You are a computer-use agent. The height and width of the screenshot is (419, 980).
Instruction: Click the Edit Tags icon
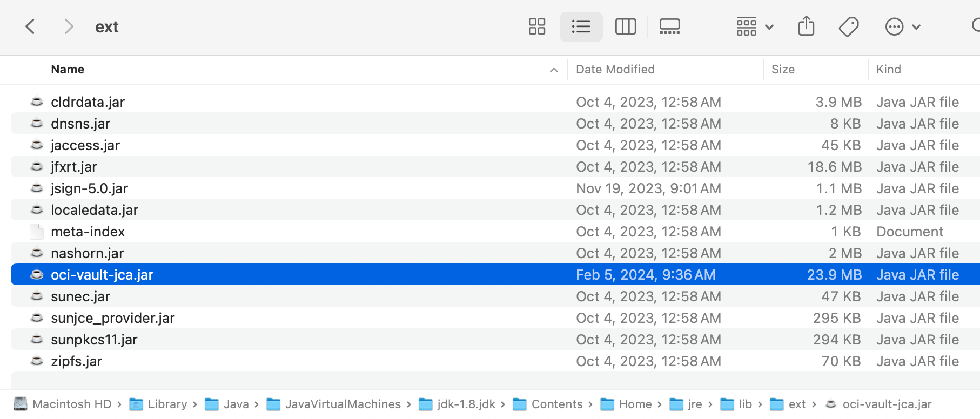coord(848,26)
